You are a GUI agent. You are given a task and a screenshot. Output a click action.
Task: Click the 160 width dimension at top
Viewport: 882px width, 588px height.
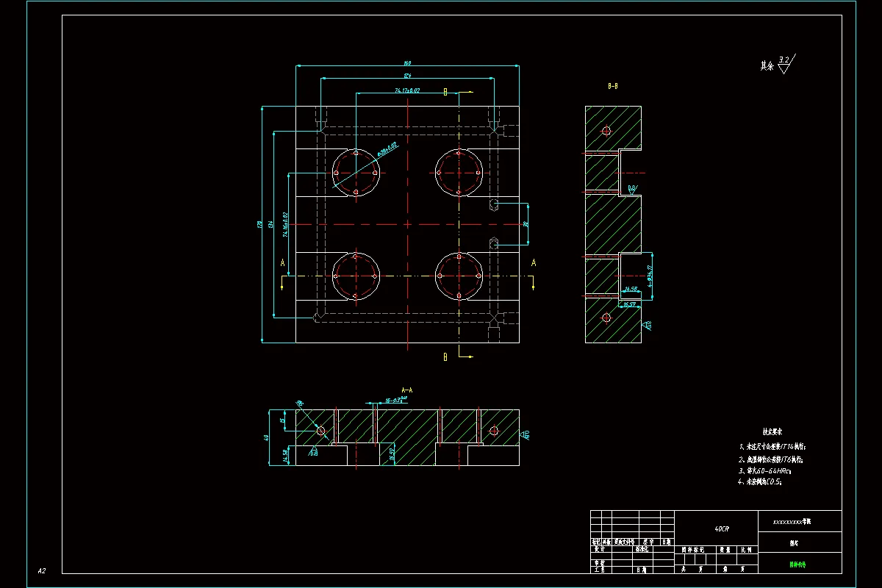[406, 63]
